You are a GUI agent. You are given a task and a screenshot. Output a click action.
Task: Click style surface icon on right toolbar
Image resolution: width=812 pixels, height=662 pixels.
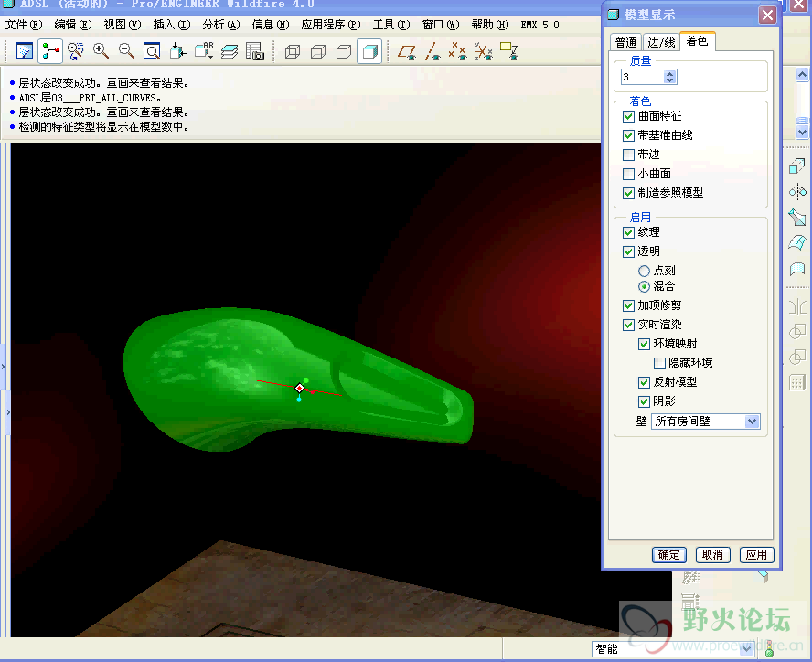(x=797, y=268)
